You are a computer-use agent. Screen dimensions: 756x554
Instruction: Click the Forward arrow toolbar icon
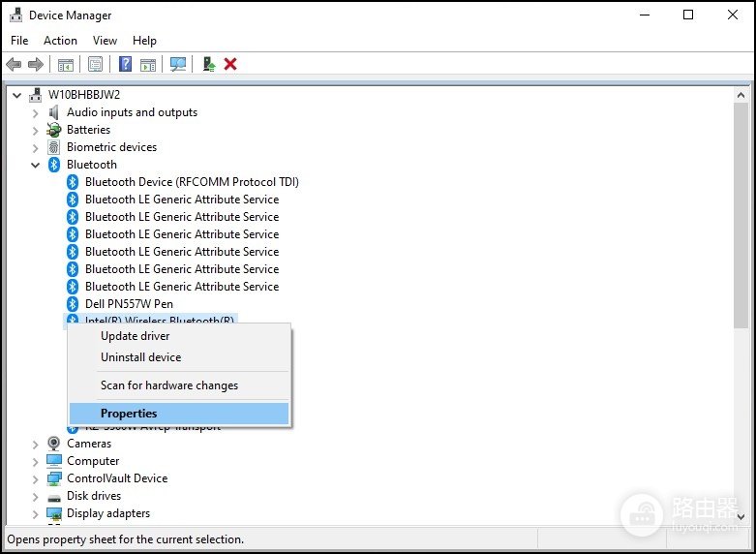[36, 64]
